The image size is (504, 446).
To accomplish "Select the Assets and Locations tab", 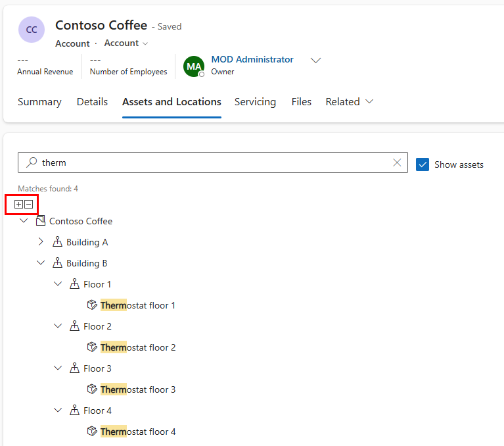I will [172, 102].
